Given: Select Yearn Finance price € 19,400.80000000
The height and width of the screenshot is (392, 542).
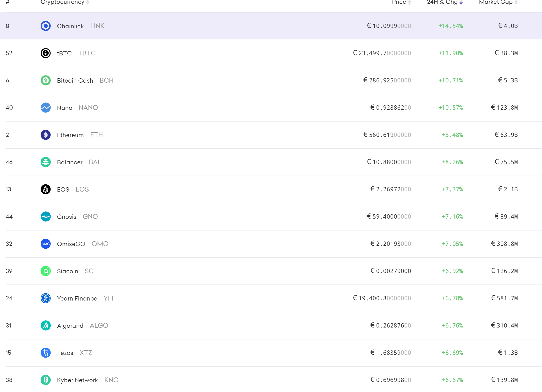Looking at the screenshot, I should tap(382, 298).
